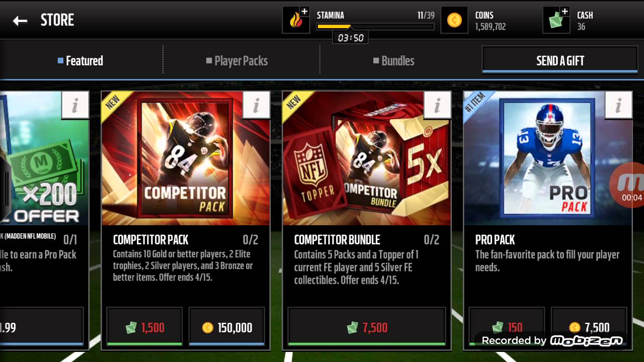Viewport: 644px width, 362px height.
Task: Buy Pro Pack for 150 cash
Action: (x=507, y=327)
